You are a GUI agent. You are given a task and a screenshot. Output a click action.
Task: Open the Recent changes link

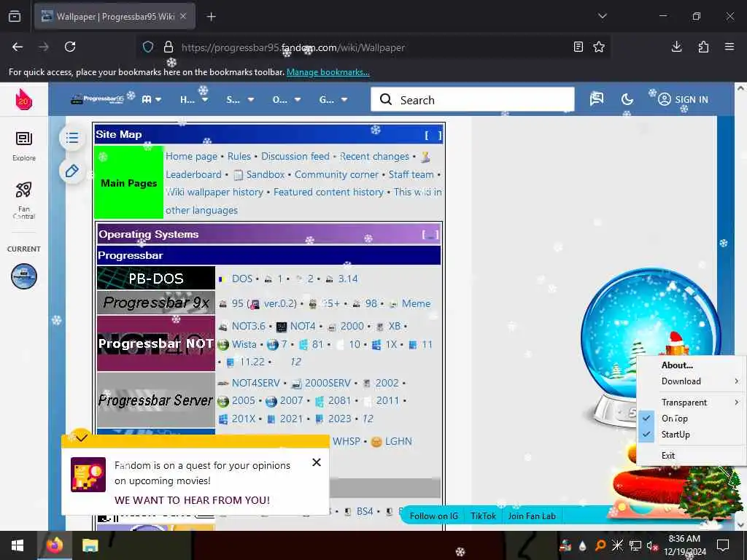(x=374, y=156)
